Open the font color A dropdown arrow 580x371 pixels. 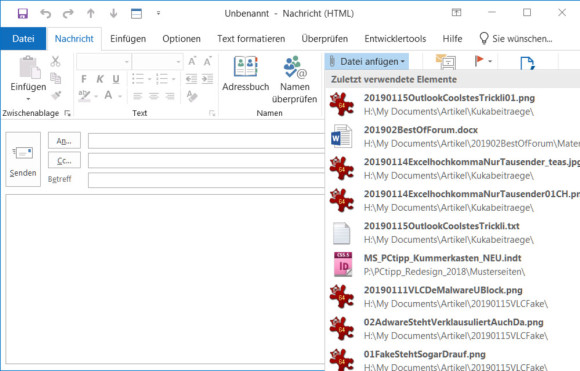pyautogui.click(x=120, y=96)
